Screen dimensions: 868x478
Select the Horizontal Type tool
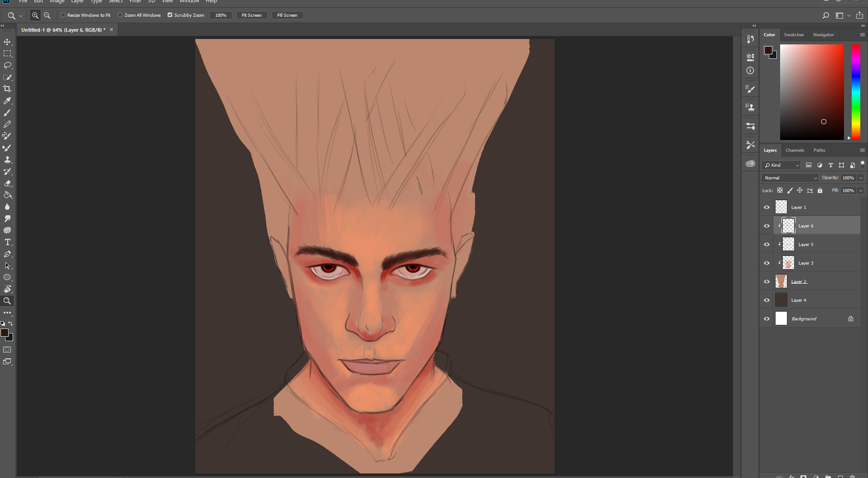[7, 242]
